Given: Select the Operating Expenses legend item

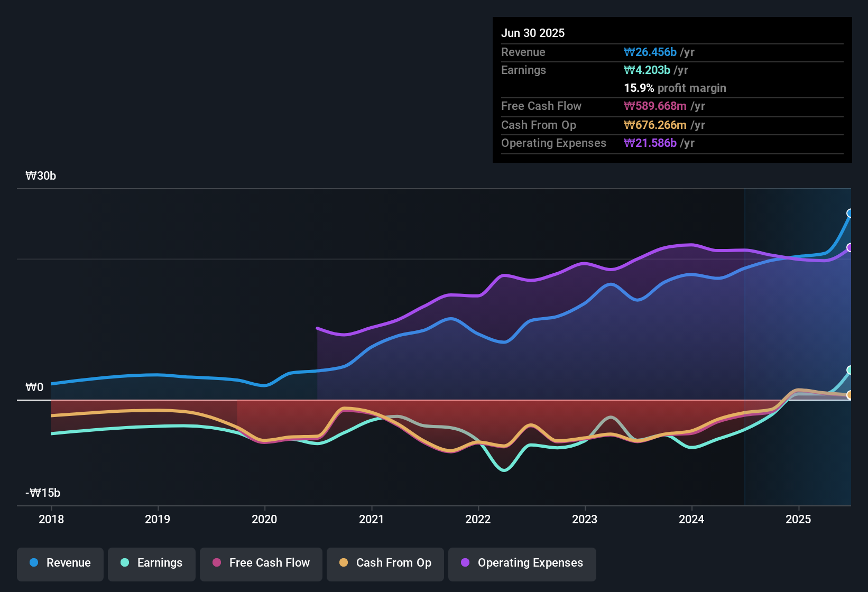Looking at the screenshot, I should point(522,563).
